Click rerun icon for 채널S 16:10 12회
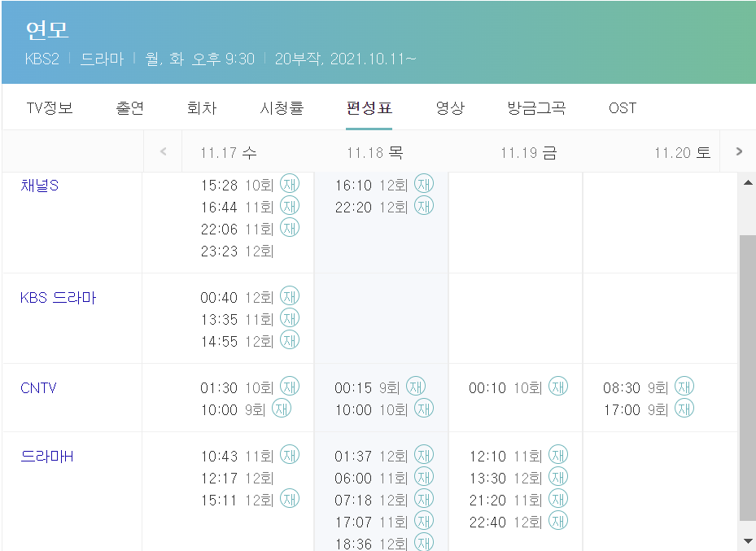 (424, 184)
